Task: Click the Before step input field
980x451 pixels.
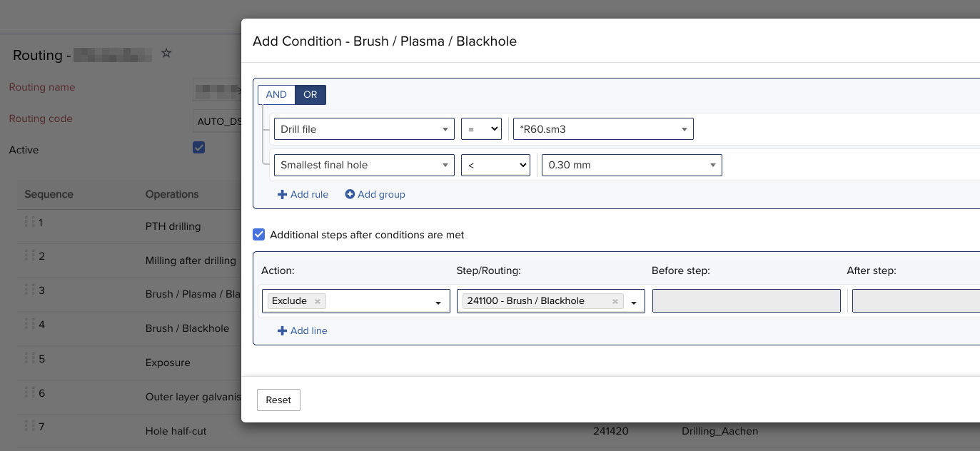Action: tap(746, 300)
